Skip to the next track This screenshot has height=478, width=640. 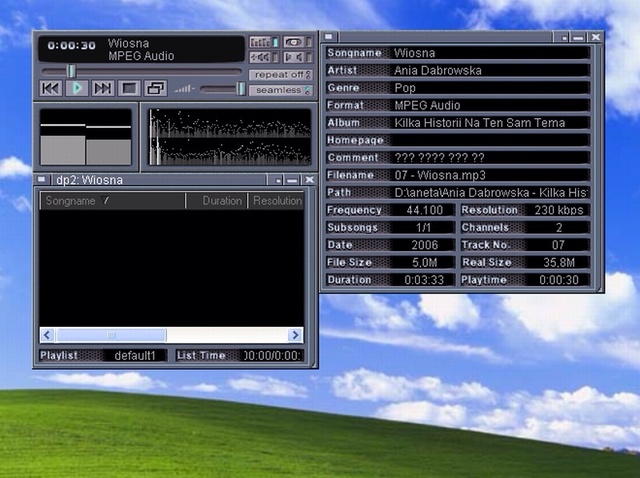point(102,89)
